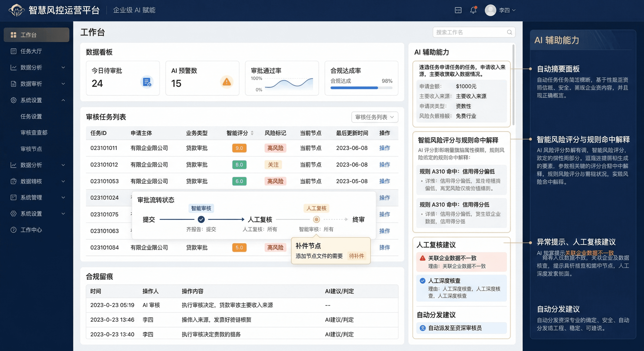Click 操作 link for task 023101012
Viewport: 644px width, 351px height.
click(384, 165)
